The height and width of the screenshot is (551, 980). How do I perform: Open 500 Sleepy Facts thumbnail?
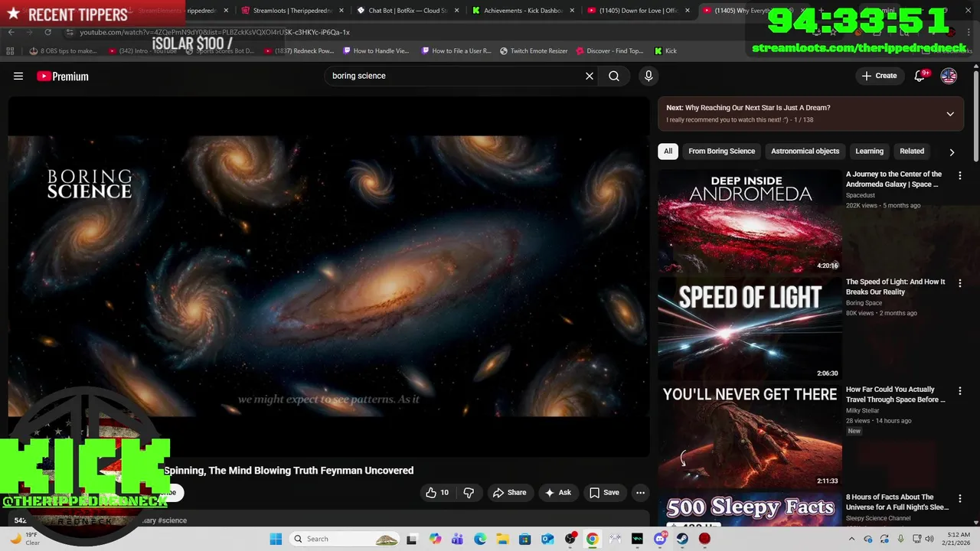point(750,509)
